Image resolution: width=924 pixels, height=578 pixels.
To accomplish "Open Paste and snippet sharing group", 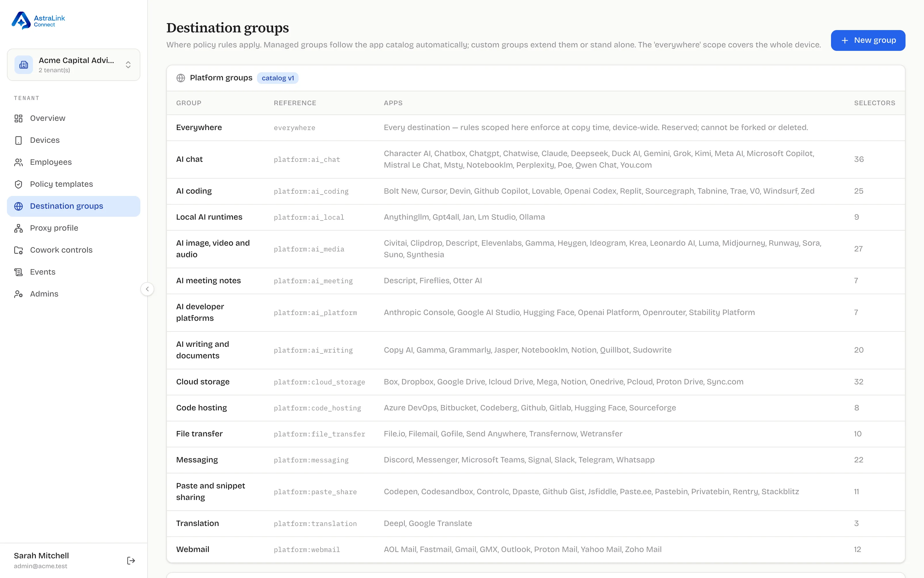I will (536, 492).
